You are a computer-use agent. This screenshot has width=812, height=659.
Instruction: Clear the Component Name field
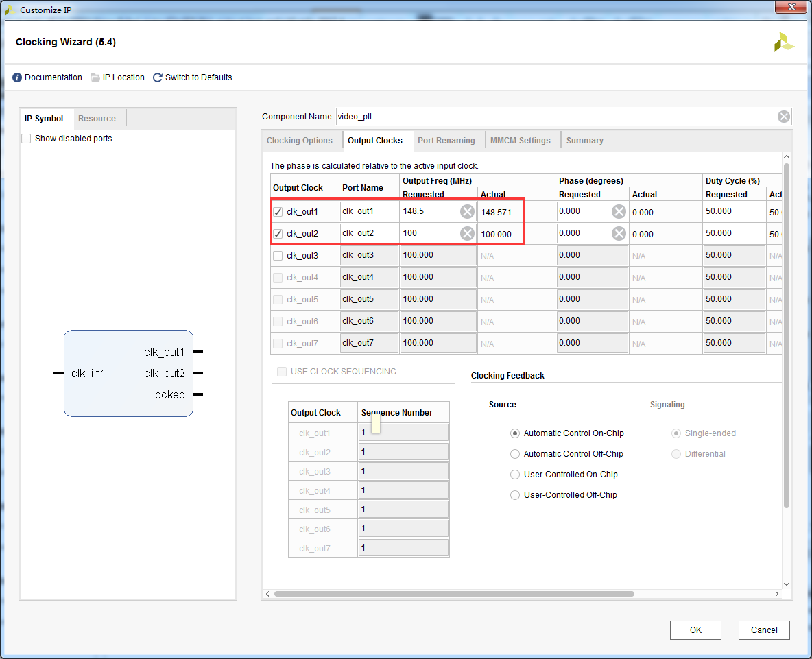coord(783,117)
